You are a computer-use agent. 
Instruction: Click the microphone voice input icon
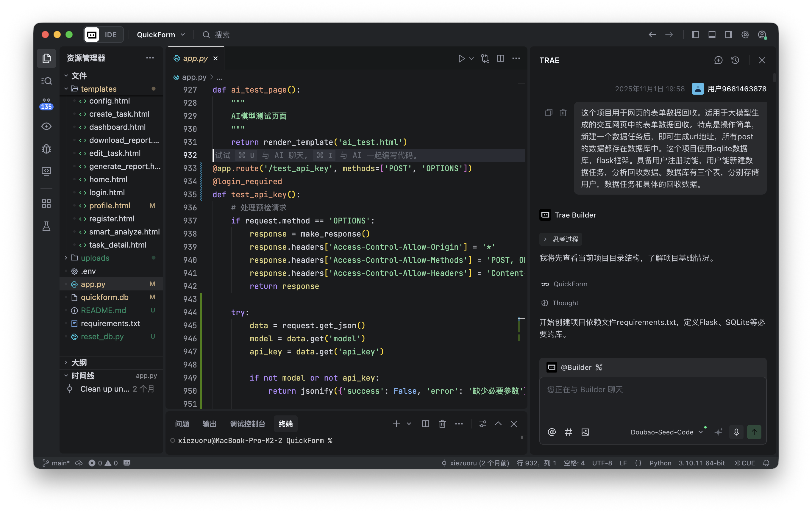[736, 432]
